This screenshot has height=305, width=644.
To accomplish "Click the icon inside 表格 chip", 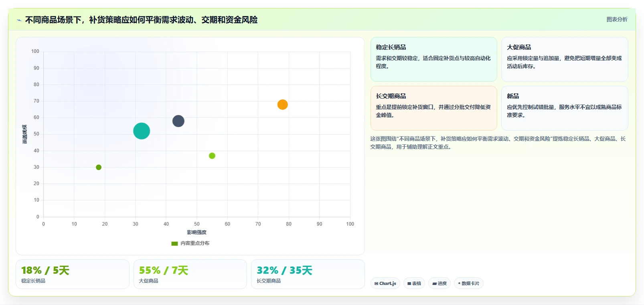I will 409,283.
